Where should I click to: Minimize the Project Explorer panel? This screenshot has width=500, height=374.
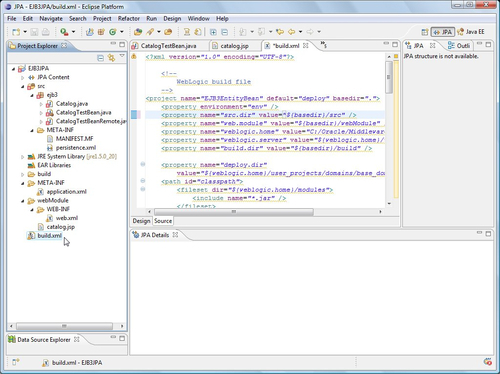(113, 44)
